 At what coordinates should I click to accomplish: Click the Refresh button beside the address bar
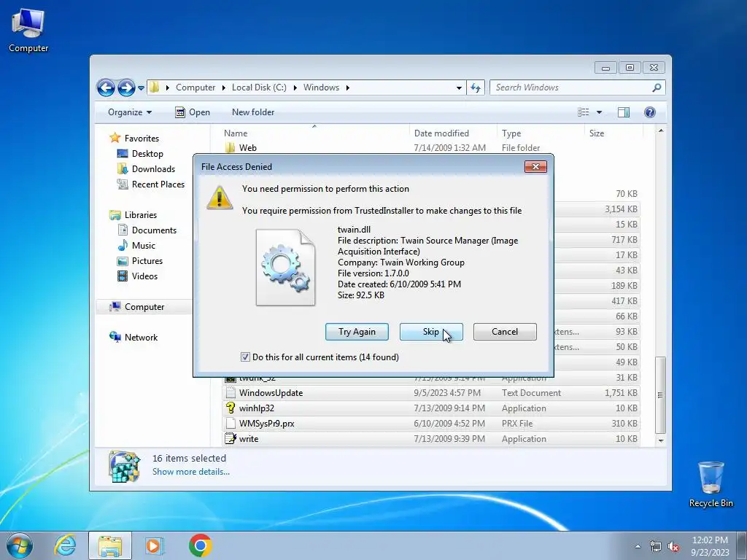[476, 87]
